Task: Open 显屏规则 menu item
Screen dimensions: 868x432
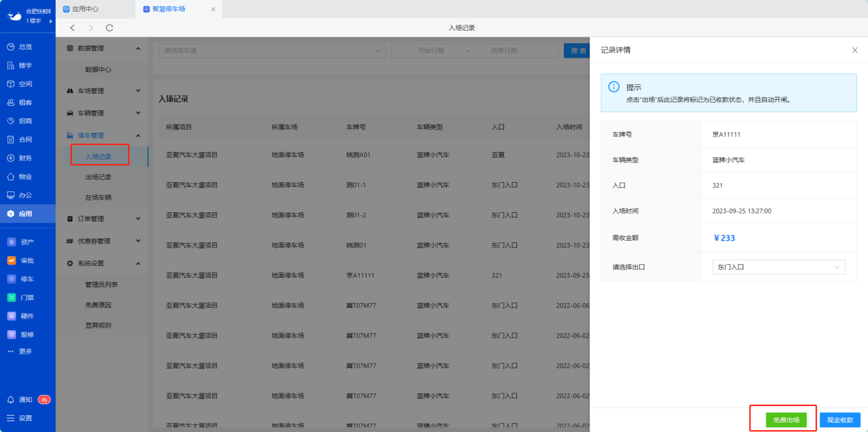Action: (x=98, y=325)
